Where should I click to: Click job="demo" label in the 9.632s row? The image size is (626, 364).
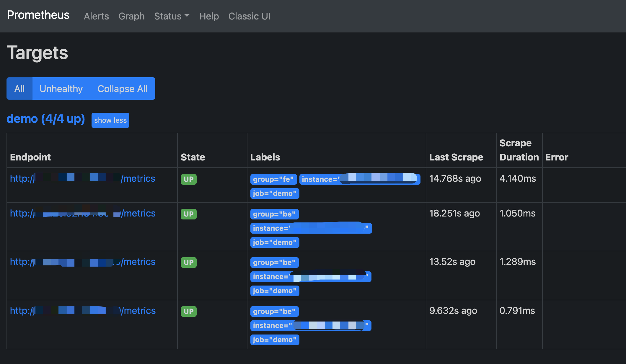coord(275,340)
